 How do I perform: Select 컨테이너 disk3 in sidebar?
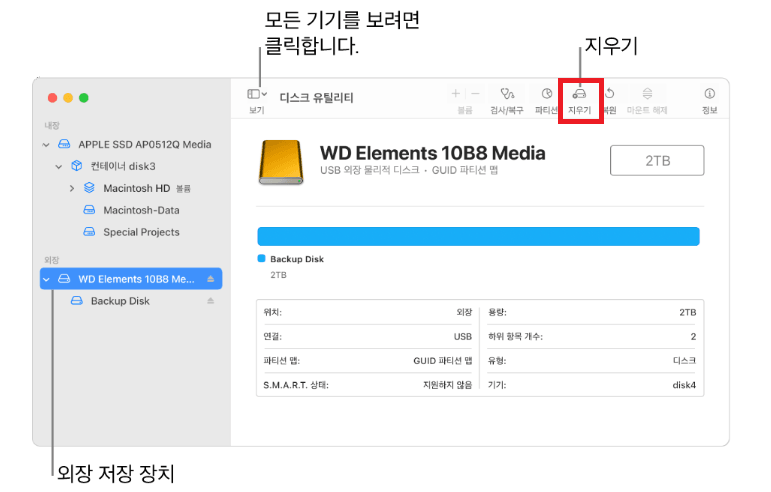[123, 167]
